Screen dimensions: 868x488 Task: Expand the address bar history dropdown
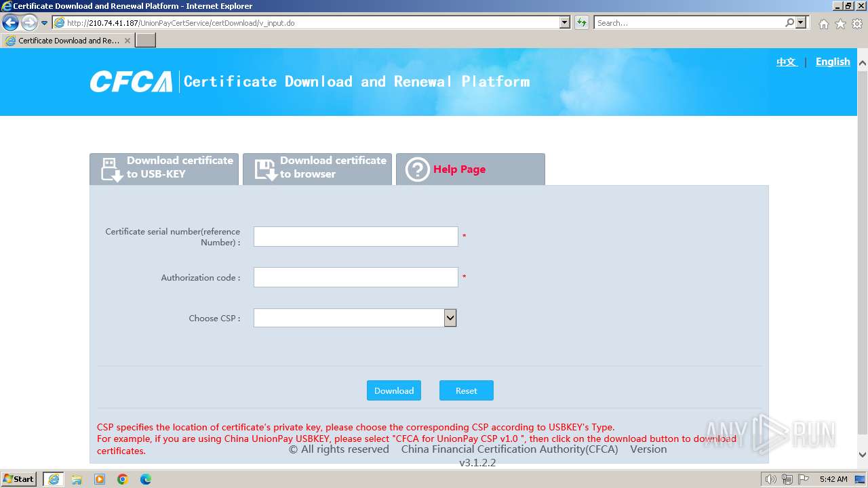(565, 23)
